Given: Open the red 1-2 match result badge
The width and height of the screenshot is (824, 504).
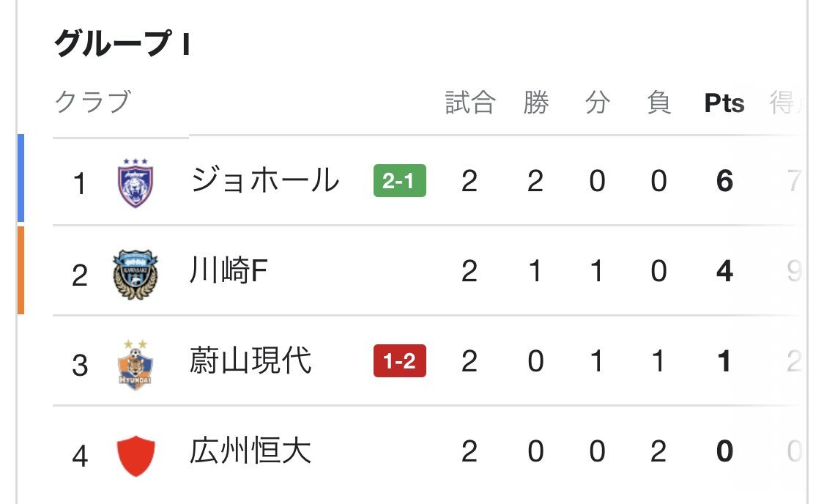Looking at the screenshot, I should (x=399, y=361).
